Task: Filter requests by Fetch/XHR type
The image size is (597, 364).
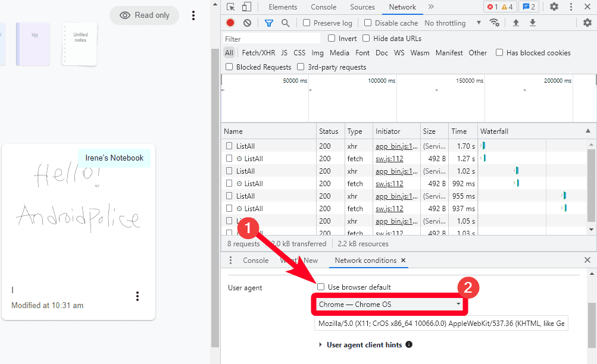Action: (x=258, y=53)
